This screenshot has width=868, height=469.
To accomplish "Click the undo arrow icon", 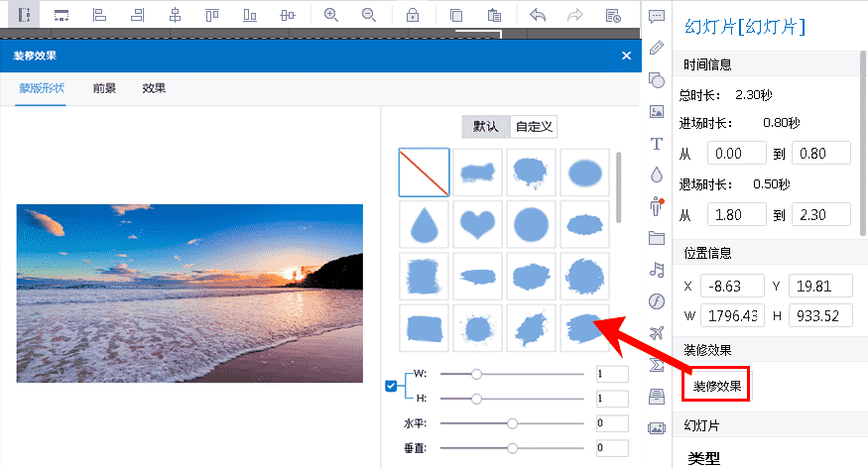I will [x=538, y=15].
